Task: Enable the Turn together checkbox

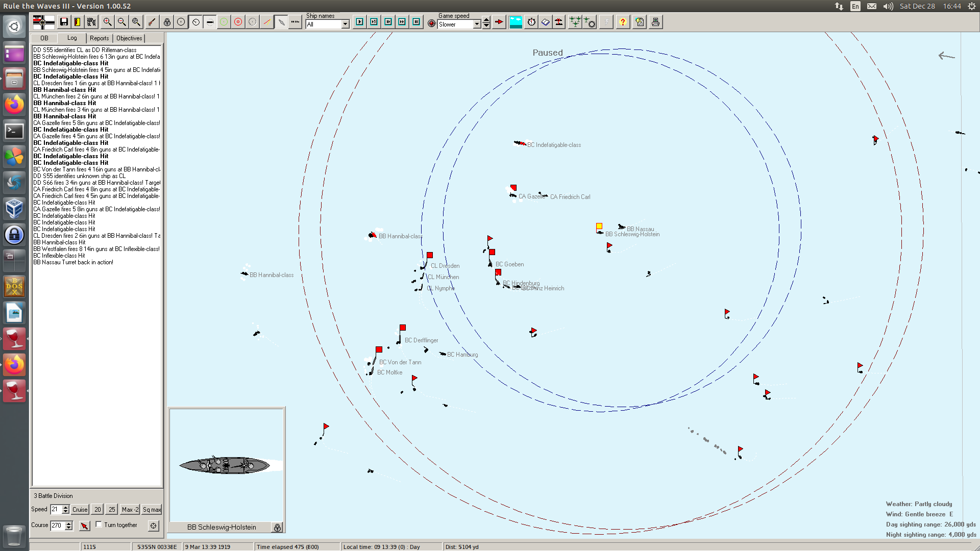Action: click(x=99, y=524)
